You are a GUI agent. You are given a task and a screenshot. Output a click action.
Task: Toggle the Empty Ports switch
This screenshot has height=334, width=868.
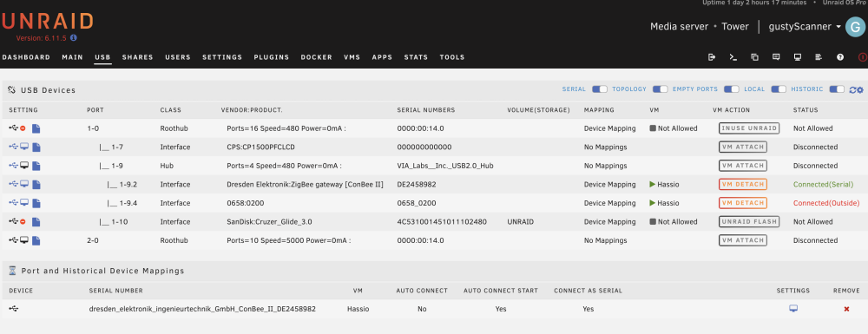pyautogui.click(x=731, y=89)
